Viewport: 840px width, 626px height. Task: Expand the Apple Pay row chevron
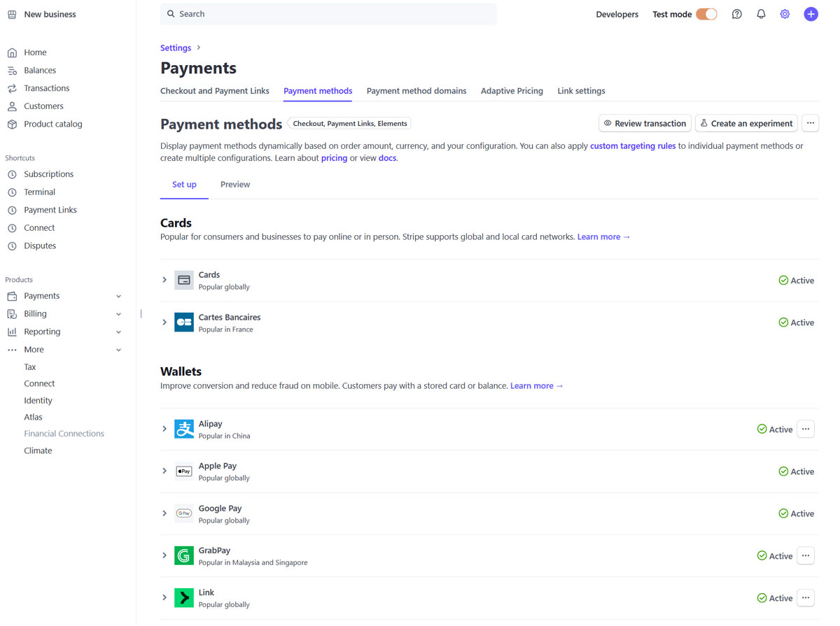point(164,471)
